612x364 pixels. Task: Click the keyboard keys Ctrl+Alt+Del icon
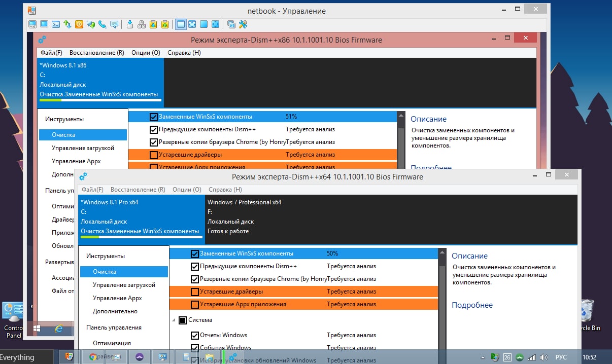click(x=142, y=24)
